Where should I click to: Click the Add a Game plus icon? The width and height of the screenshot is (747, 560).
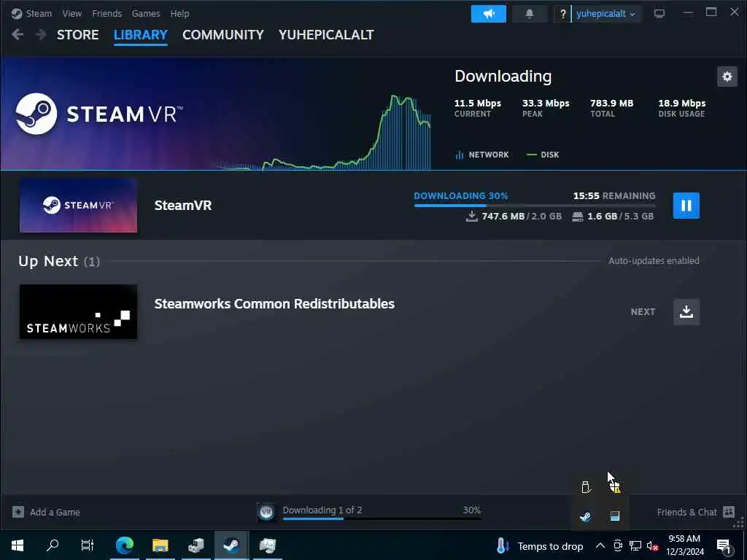pos(18,512)
